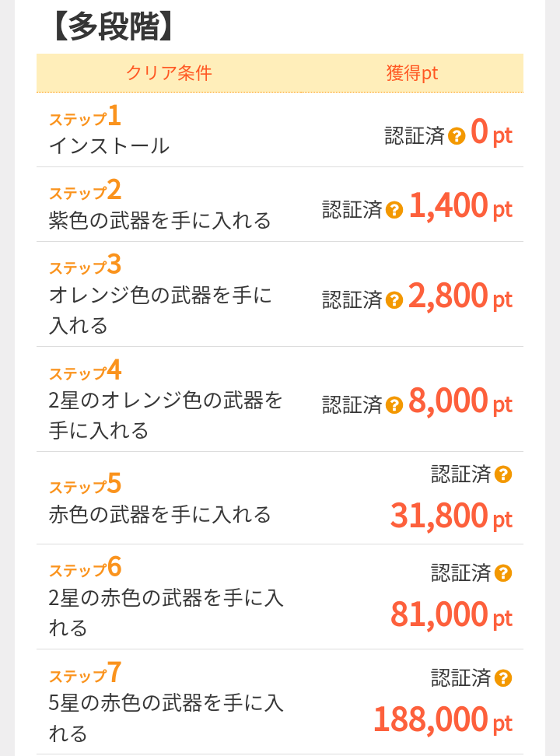Click the help icon above 188,000 pt
The height and width of the screenshot is (756, 560).
coord(503,678)
